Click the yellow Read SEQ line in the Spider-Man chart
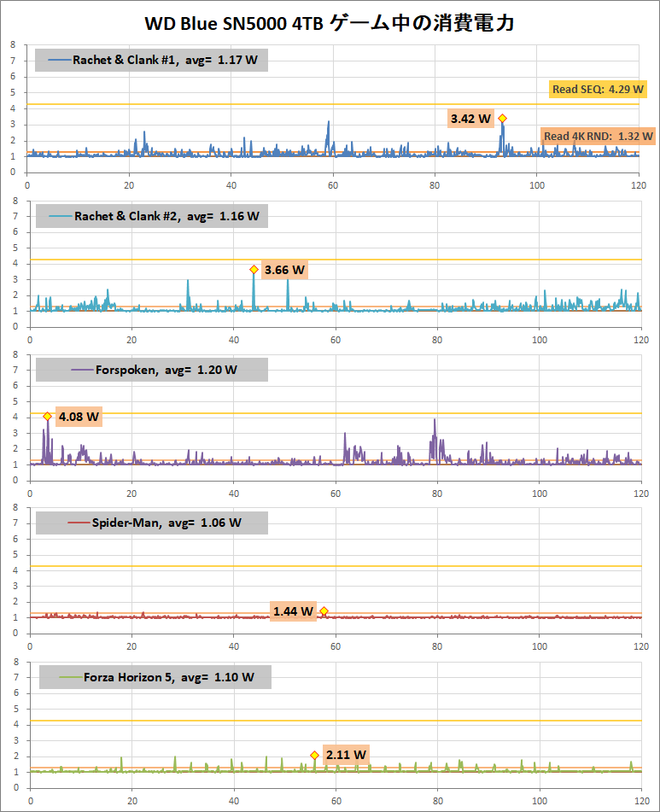 336,566
